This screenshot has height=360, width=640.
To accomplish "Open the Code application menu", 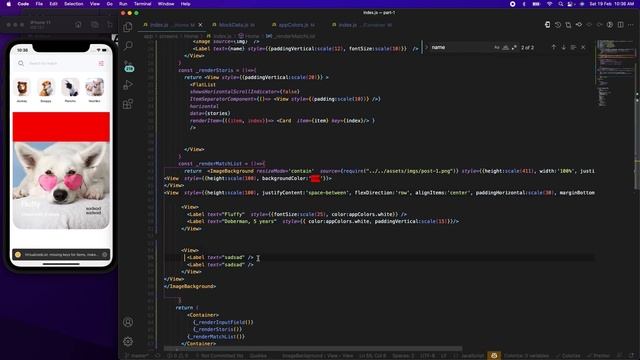I will 23,4.
